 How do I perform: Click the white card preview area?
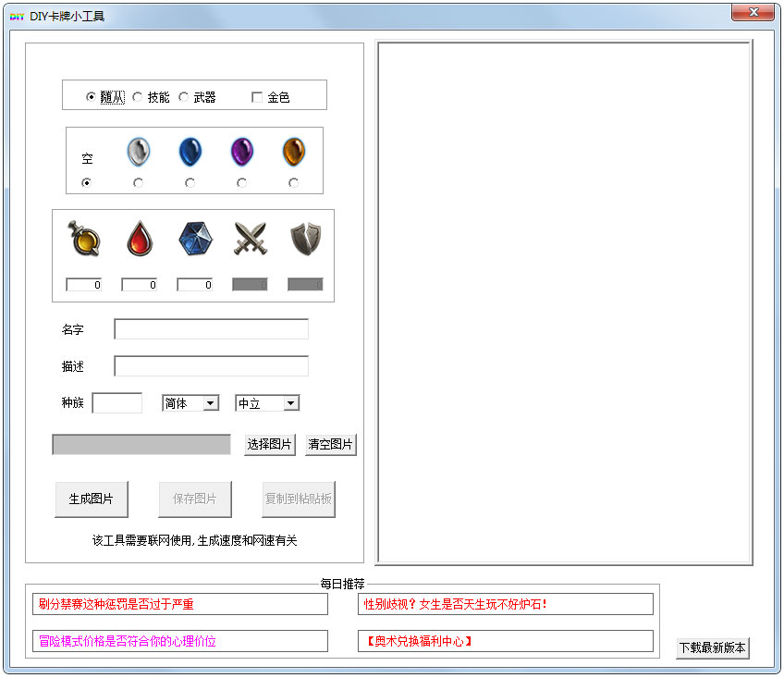click(x=565, y=302)
